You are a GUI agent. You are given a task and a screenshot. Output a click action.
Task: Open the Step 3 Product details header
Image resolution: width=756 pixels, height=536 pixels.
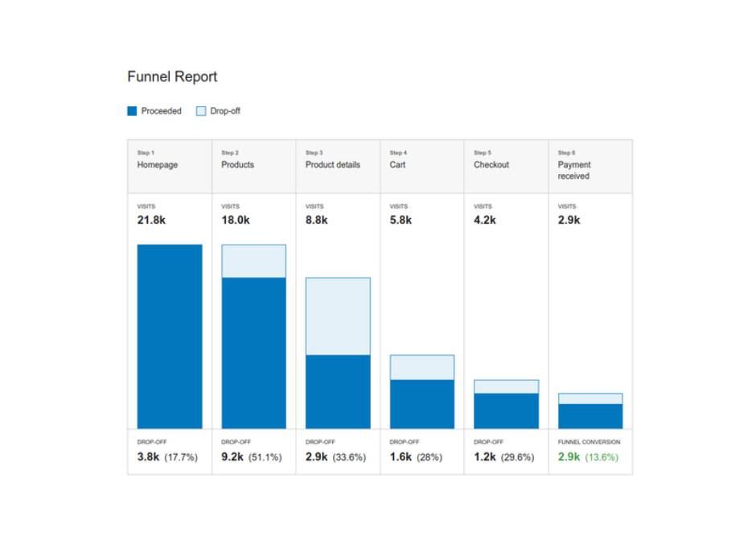[x=338, y=167]
